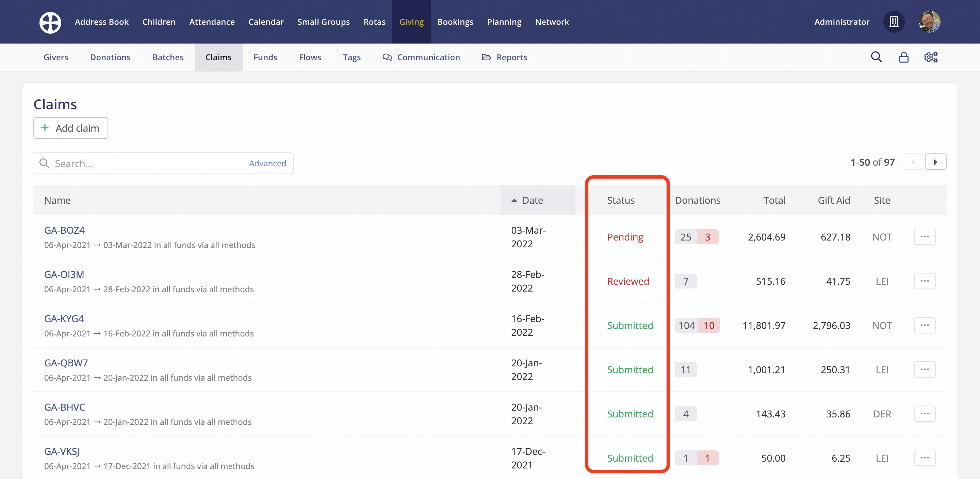Click the padlock lock icon
Screen dimensions: 980x479
(903, 57)
